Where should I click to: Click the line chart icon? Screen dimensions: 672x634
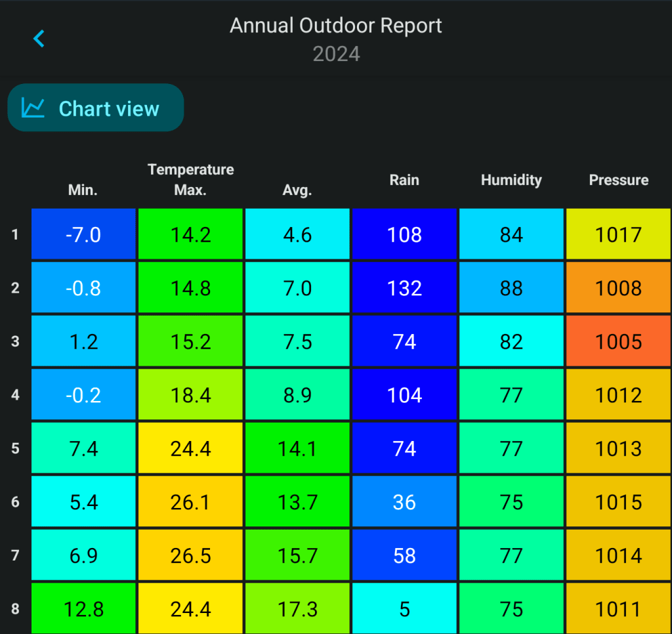[x=33, y=108]
